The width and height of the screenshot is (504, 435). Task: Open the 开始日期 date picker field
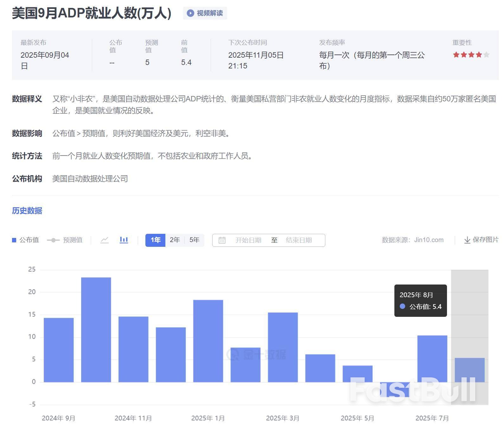click(x=248, y=240)
